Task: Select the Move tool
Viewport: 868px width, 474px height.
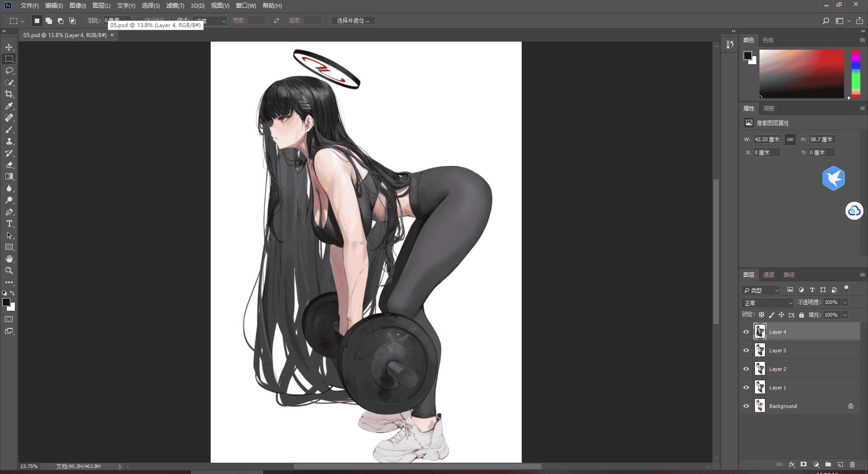Action: tap(9, 47)
